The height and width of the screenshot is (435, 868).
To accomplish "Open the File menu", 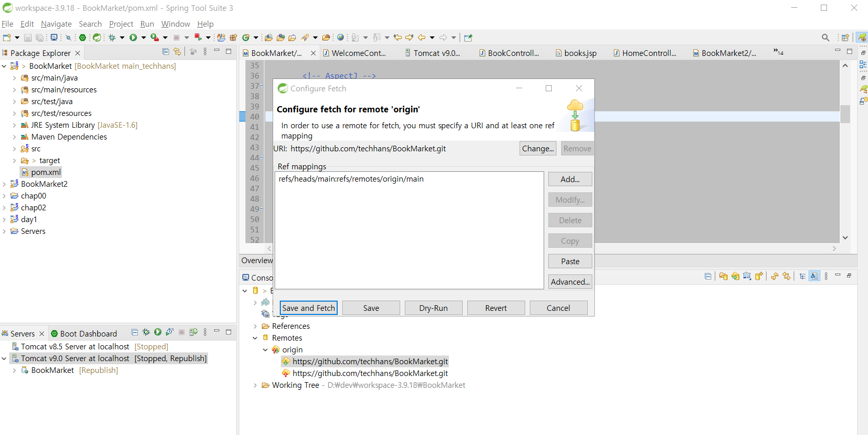I will [7, 24].
